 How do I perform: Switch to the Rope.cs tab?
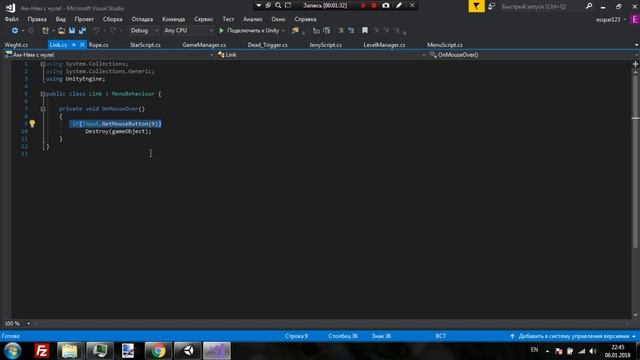tap(98, 45)
